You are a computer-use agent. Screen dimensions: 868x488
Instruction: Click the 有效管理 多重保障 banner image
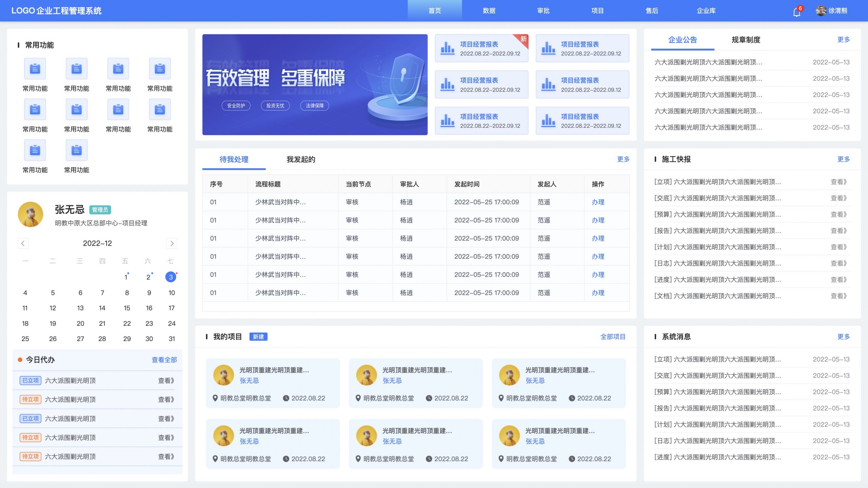pos(315,85)
